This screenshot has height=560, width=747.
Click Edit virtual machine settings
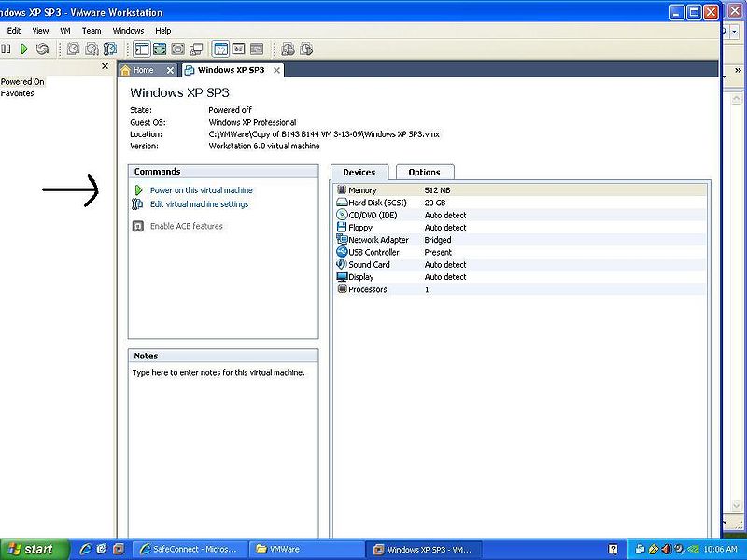tap(200, 204)
